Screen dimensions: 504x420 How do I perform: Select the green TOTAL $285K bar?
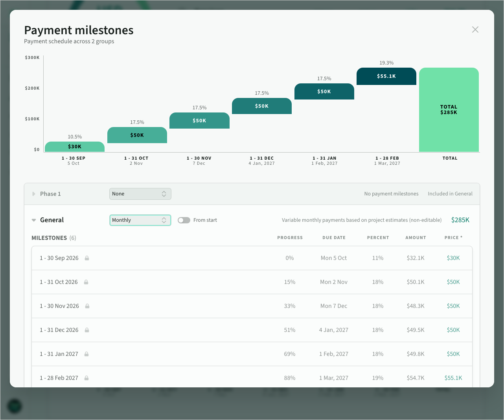click(449, 110)
